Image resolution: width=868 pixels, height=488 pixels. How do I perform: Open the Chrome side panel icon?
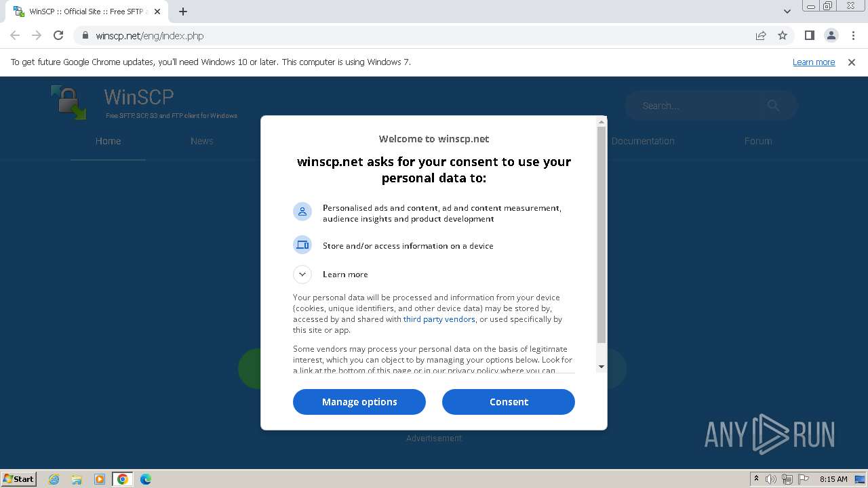[810, 35]
